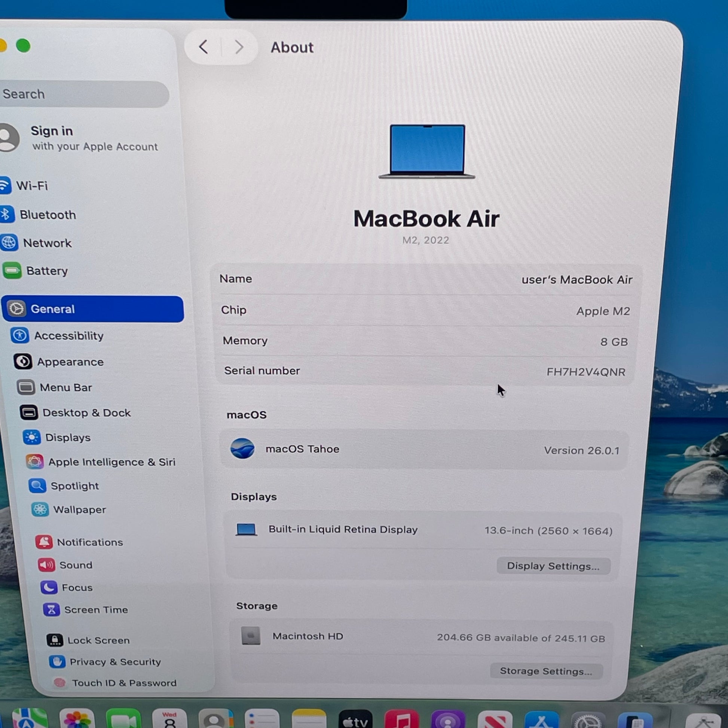Select the Appearance icon in sidebar

(x=23, y=361)
